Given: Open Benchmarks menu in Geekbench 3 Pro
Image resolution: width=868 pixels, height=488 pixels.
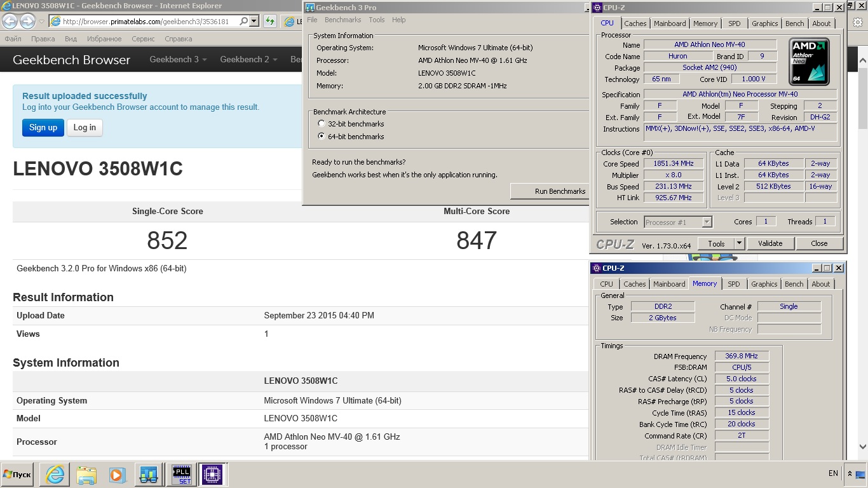Looking at the screenshot, I should click(343, 20).
